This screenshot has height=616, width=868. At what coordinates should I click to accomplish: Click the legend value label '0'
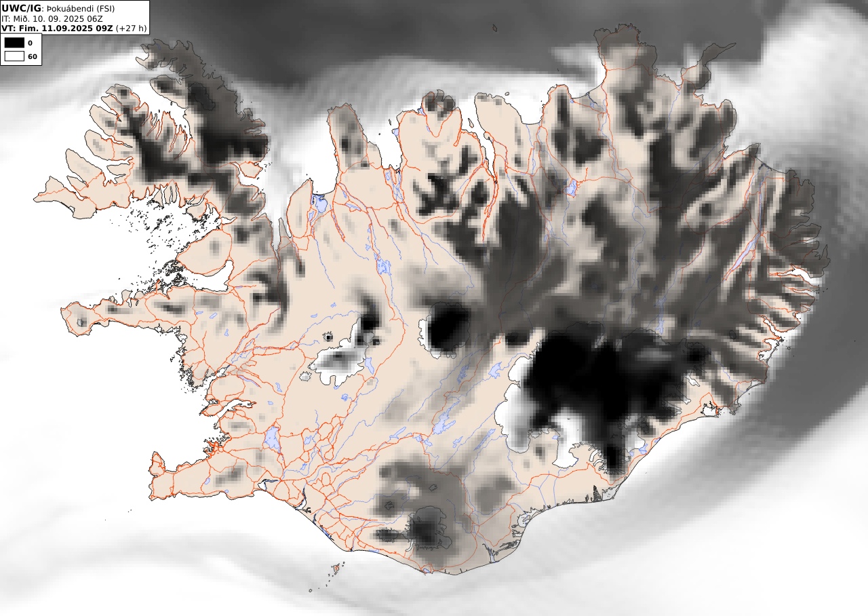click(30, 43)
